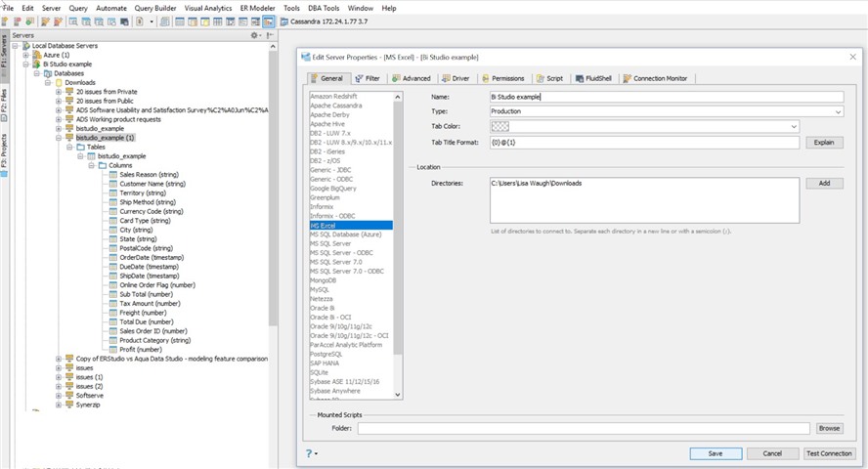Click the Local Database Servers root icon

pyautogui.click(x=26, y=46)
